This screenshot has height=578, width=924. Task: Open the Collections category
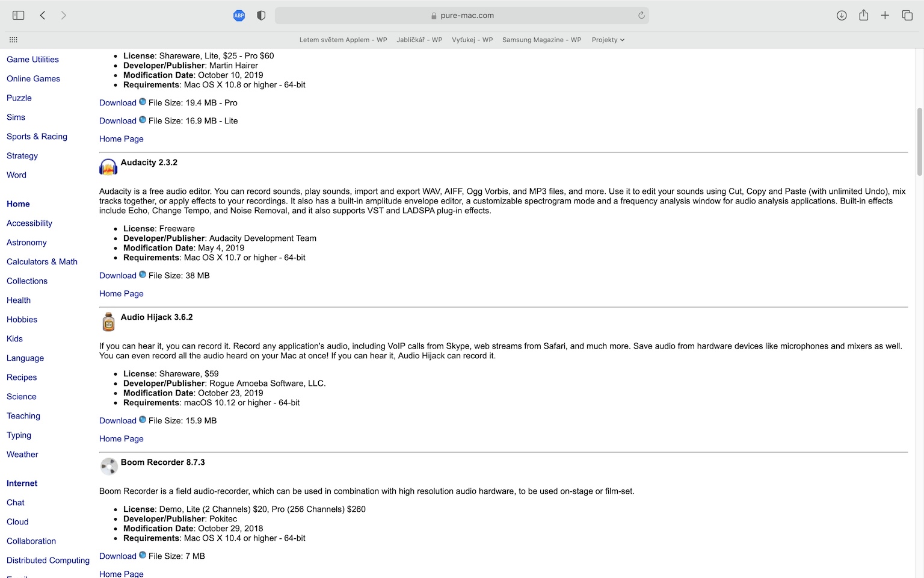[27, 281]
